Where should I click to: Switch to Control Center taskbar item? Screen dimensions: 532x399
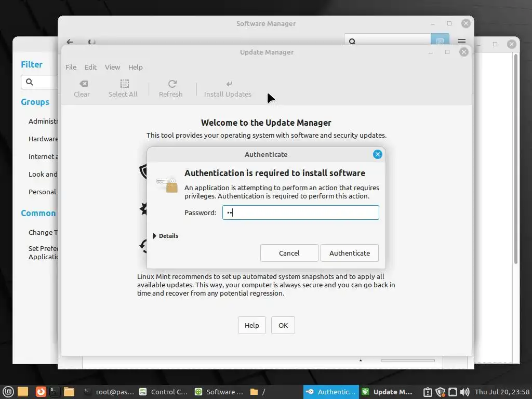(163, 392)
